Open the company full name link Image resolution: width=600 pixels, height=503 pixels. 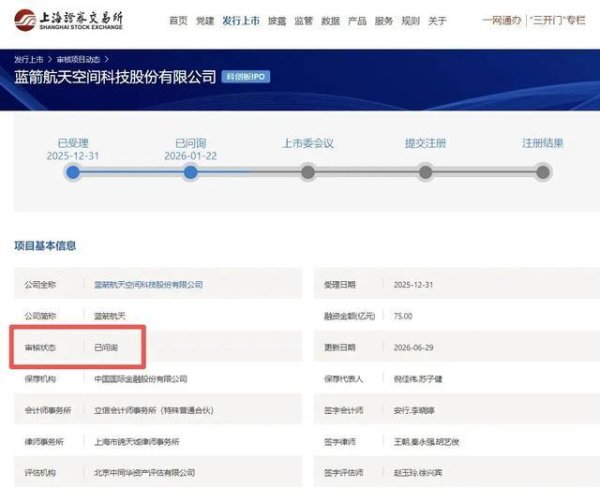pos(148,285)
